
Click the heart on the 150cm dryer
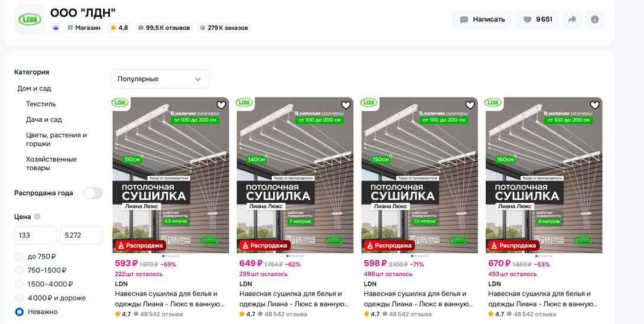[x=470, y=105]
